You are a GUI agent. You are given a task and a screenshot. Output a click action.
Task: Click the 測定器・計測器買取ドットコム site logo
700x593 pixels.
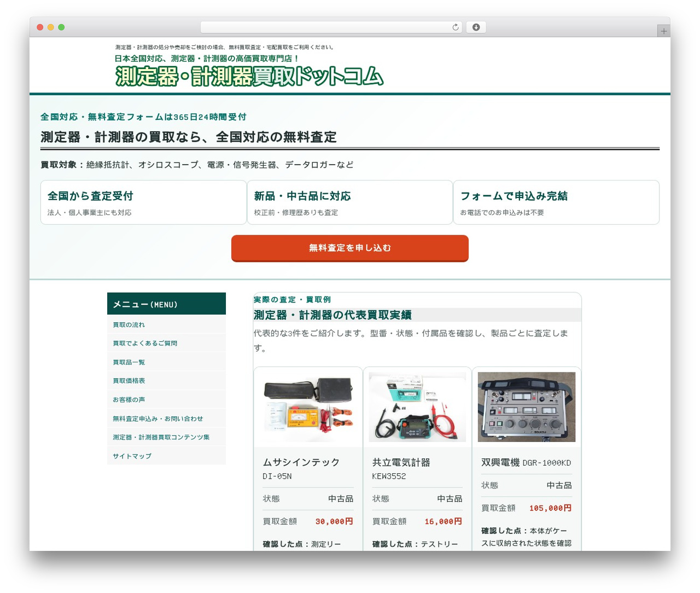tap(249, 77)
